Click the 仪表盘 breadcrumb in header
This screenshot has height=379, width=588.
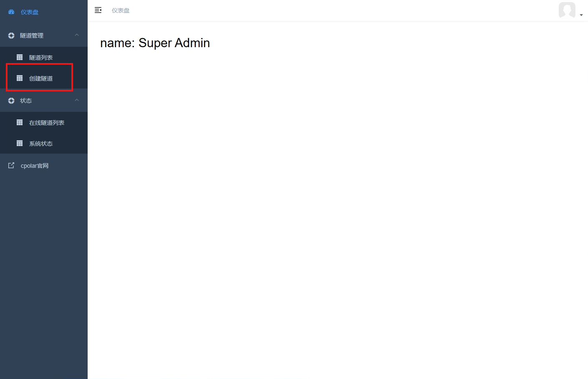(x=121, y=10)
